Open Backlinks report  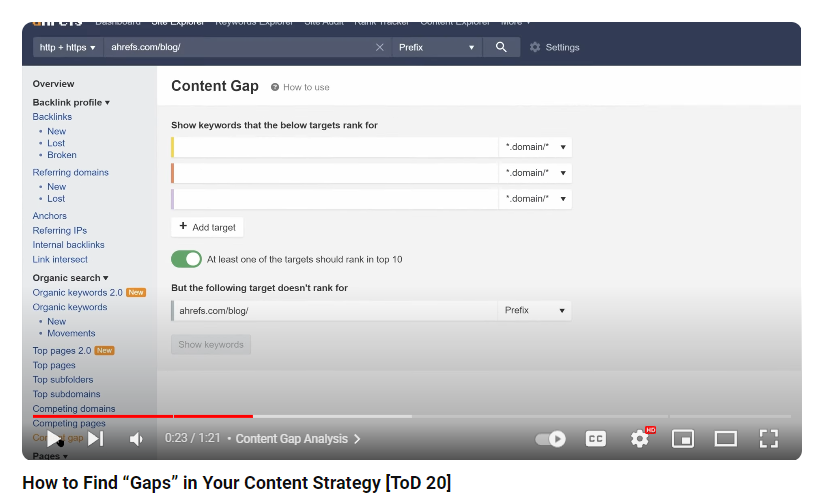coord(52,117)
